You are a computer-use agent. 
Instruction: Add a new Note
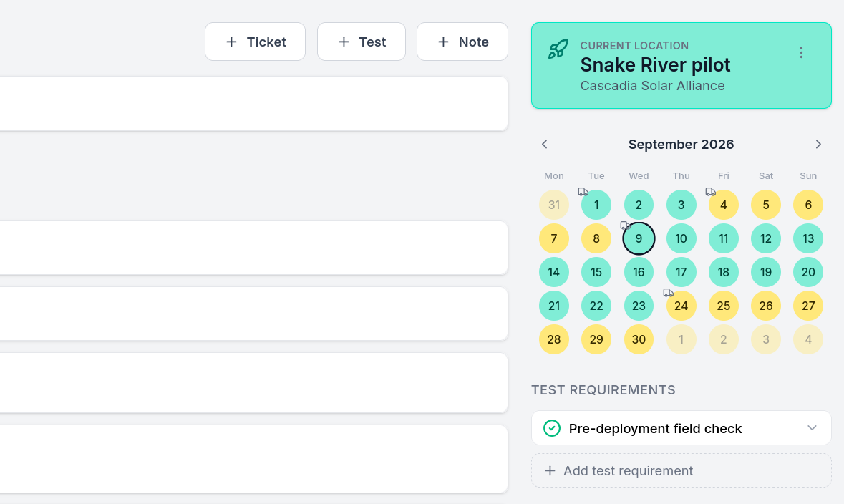(462, 42)
